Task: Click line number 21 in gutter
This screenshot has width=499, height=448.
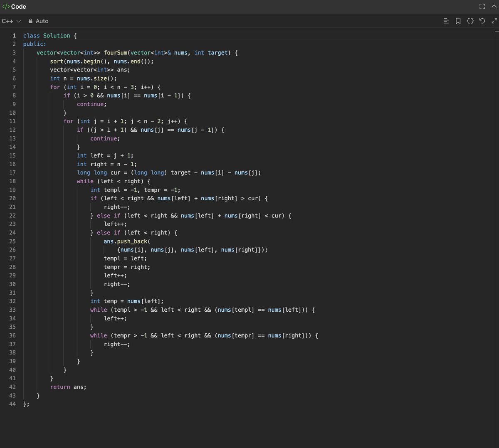Action: click(x=12, y=207)
